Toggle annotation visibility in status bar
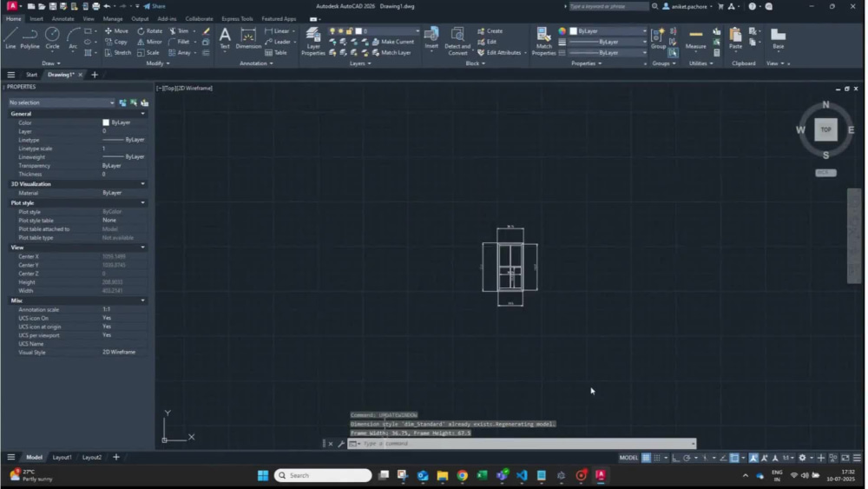This screenshot has height=489, width=868. point(753,458)
